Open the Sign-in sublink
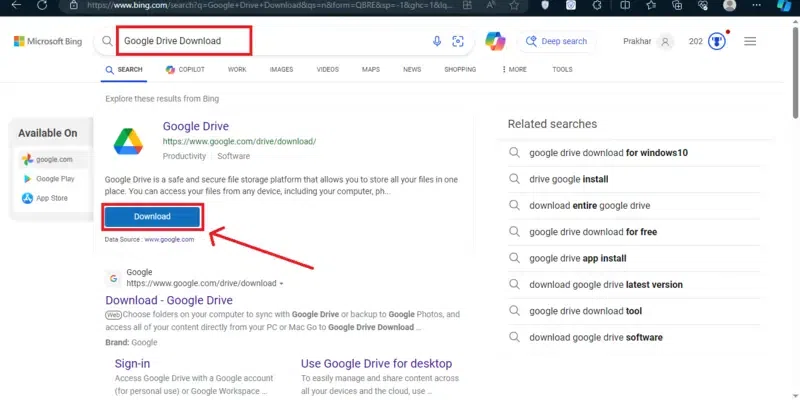Screen dimensions: 800x400 click(x=132, y=364)
